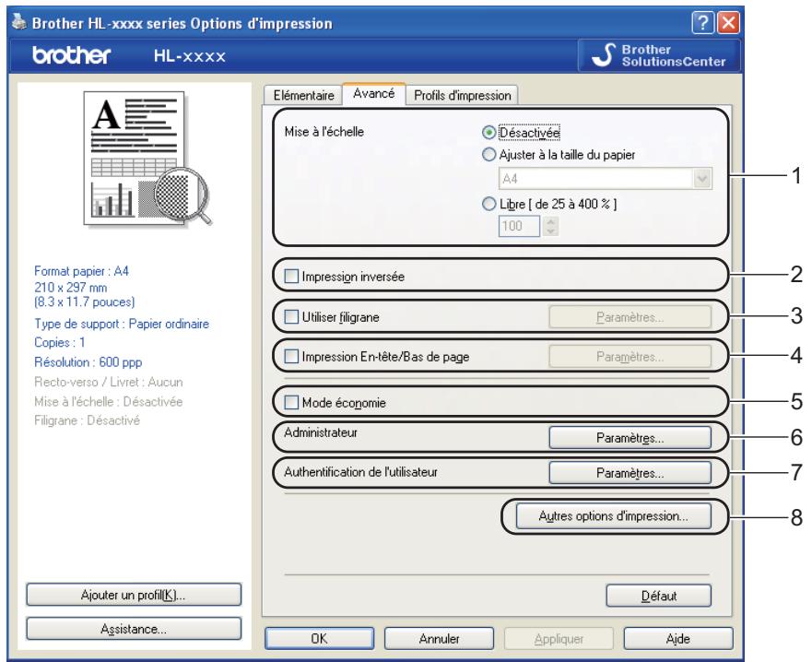812x662 pixels.
Task: Click the page preview thumbnail
Action: click(147, 159)
